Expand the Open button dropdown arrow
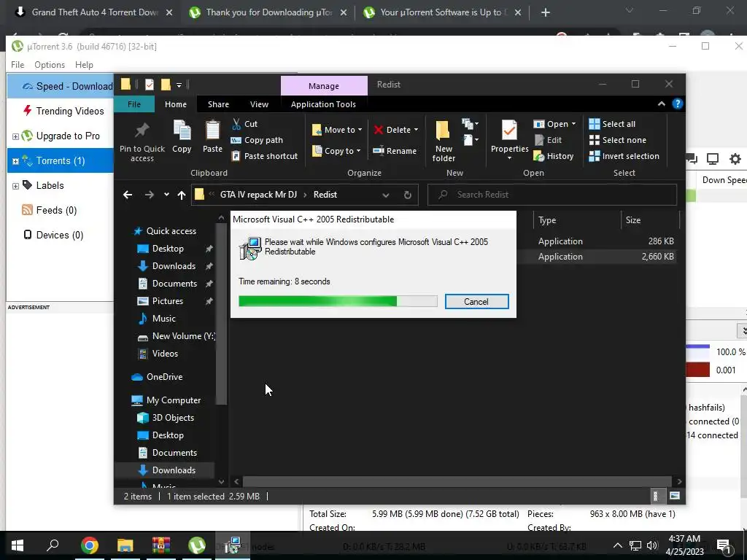Screen dimensions: 747x560 [x=573, y=124]
